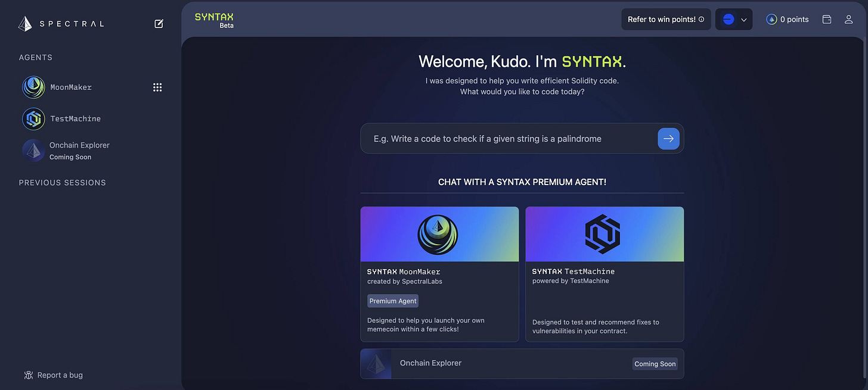Viewport: 868px width, 390px height.
Task: Click the SYNTAX MoonMaker card title
Action: pos(404,272)
